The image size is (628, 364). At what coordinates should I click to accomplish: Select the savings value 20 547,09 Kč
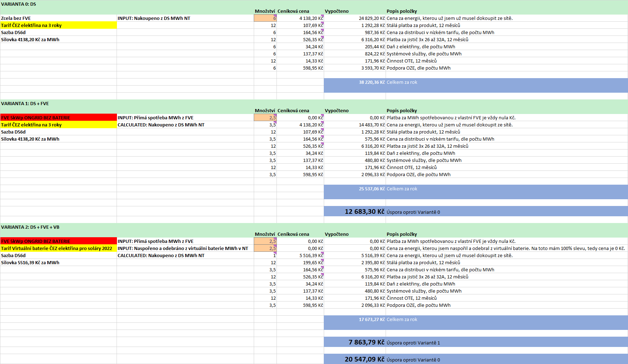[355, 359]
